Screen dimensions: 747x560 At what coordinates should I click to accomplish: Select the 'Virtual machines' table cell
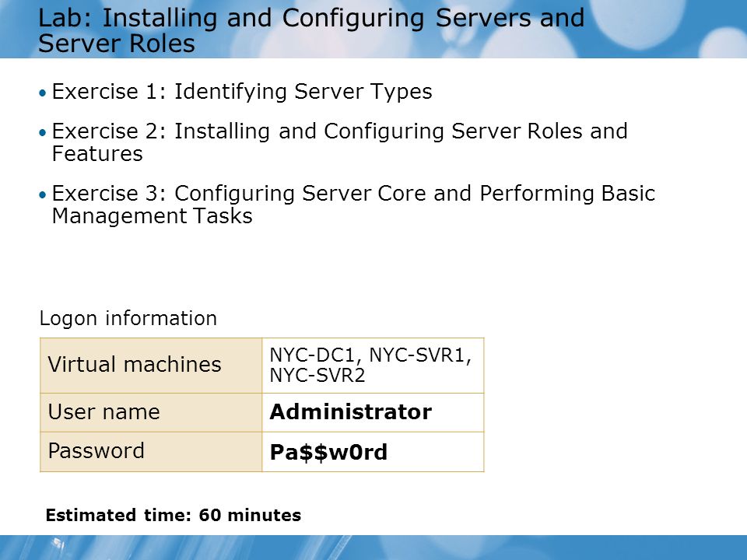[151, 366]
